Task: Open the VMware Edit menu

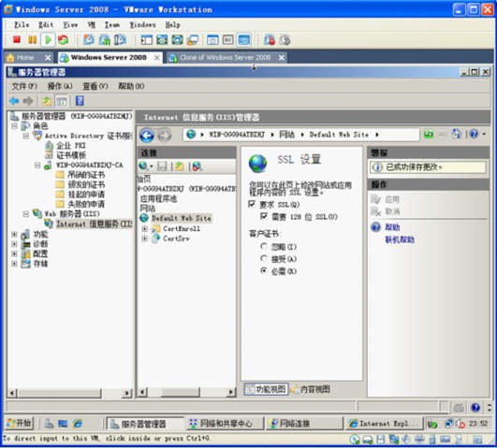Action: click(46, 24)
